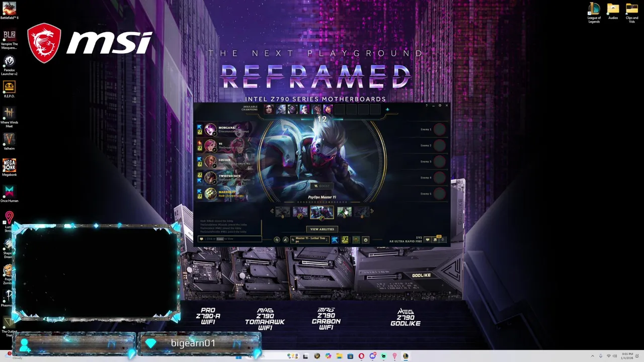
Task: Click the chat input field in lobby
Action: [x=229, y=239]
